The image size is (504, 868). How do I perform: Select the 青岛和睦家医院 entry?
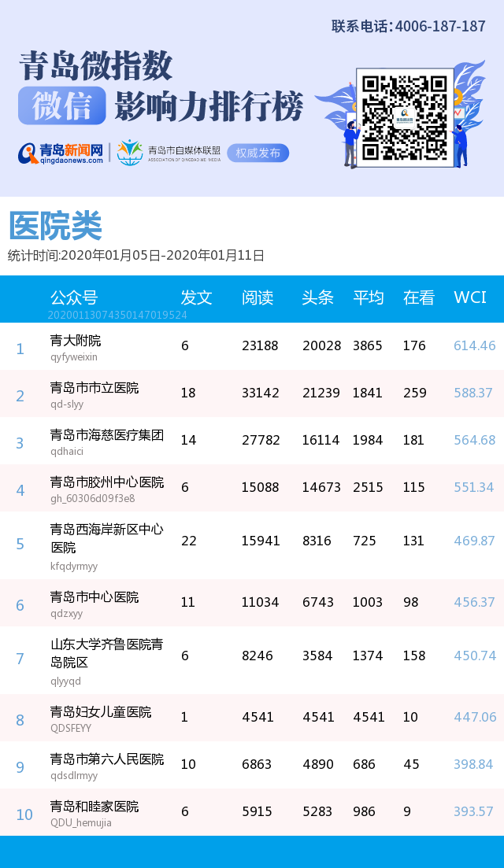pyautogui.click(x=94, y=807)
